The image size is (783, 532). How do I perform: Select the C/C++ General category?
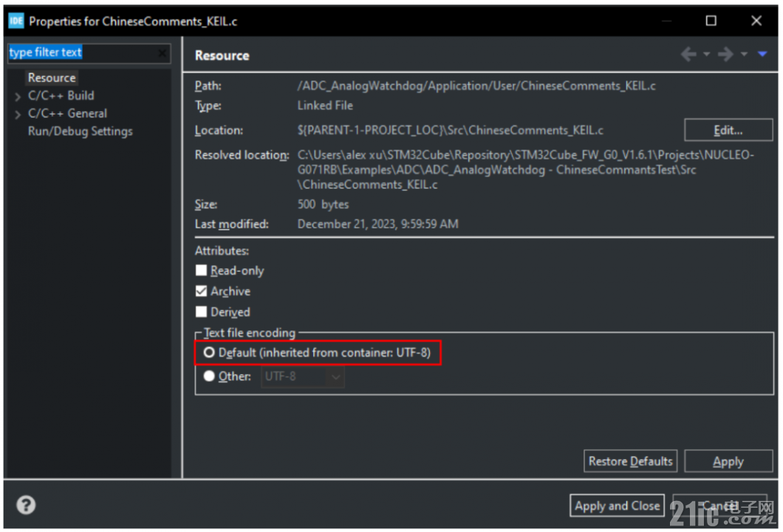click(67, 113)
